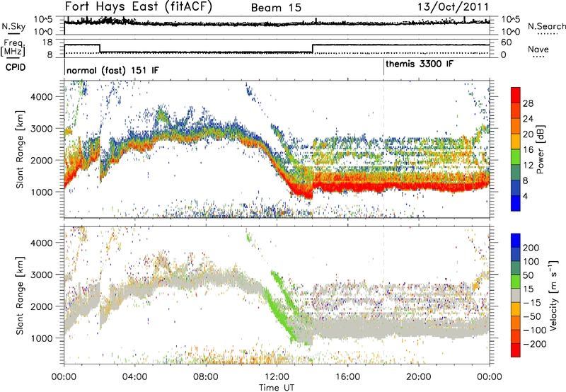The width and height of the screenshot is (566, 392).
Task: Click the frequency step-up at 14:00
Action: pos(313,48)
